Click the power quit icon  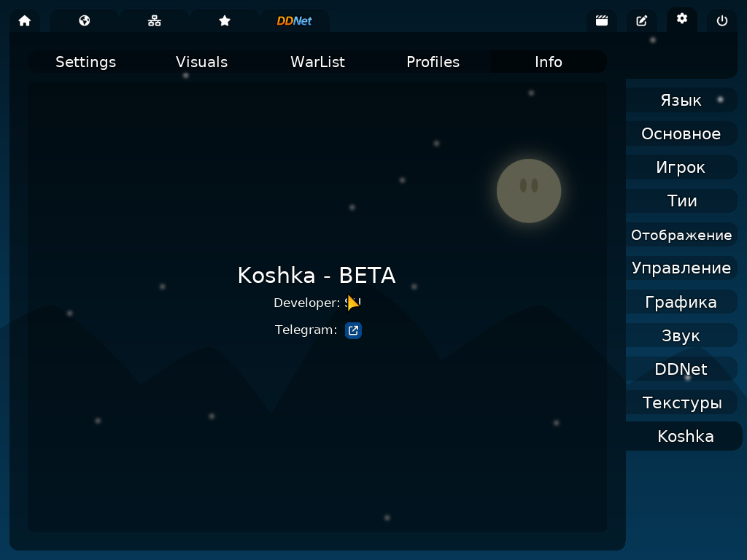[x=721, y=21]
